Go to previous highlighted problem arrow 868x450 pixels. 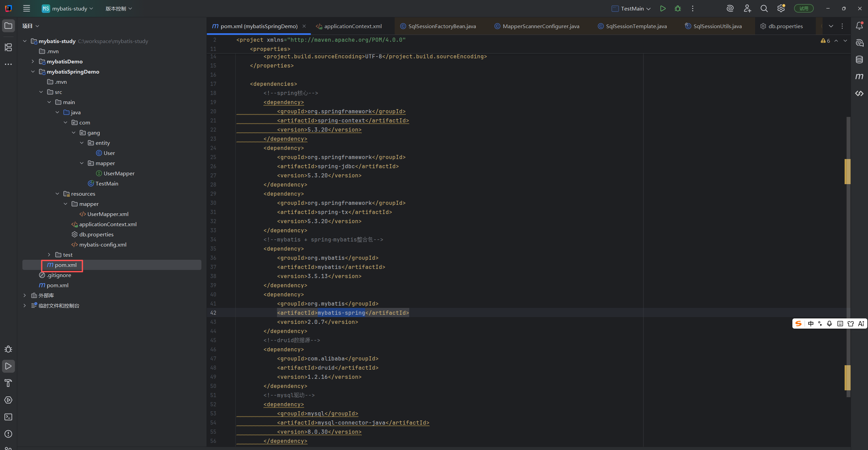coord(836,41)
